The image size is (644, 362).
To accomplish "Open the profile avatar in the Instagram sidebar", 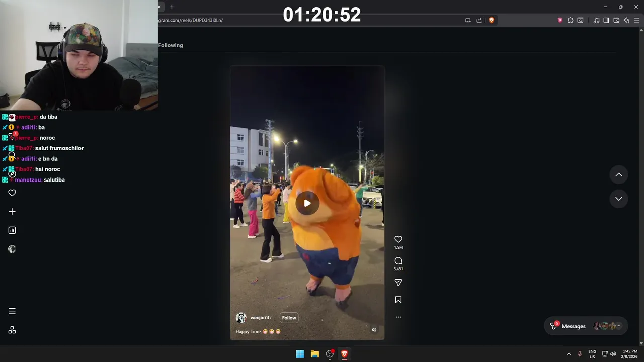I will (12, 249).
